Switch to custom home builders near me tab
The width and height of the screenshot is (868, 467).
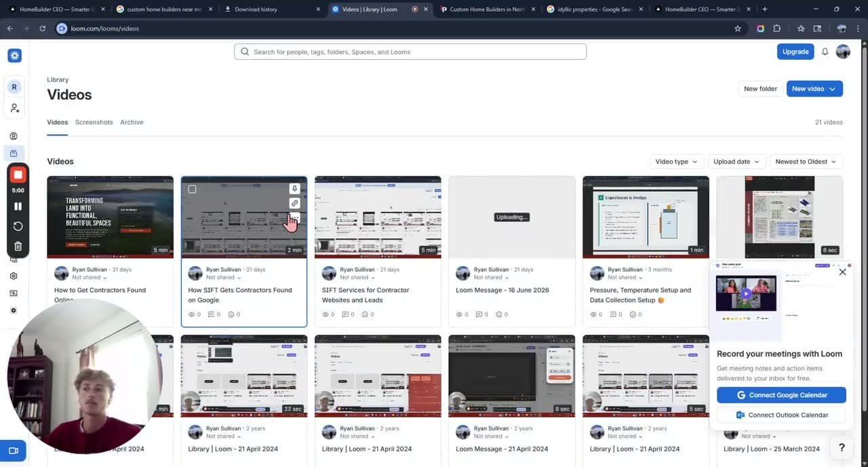point(164,10)
